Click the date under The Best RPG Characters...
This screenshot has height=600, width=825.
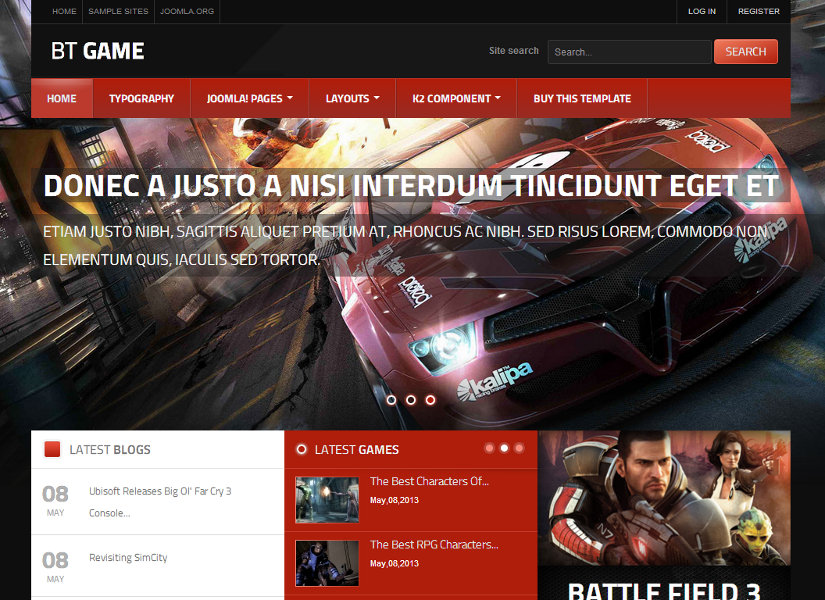(394, 563)
